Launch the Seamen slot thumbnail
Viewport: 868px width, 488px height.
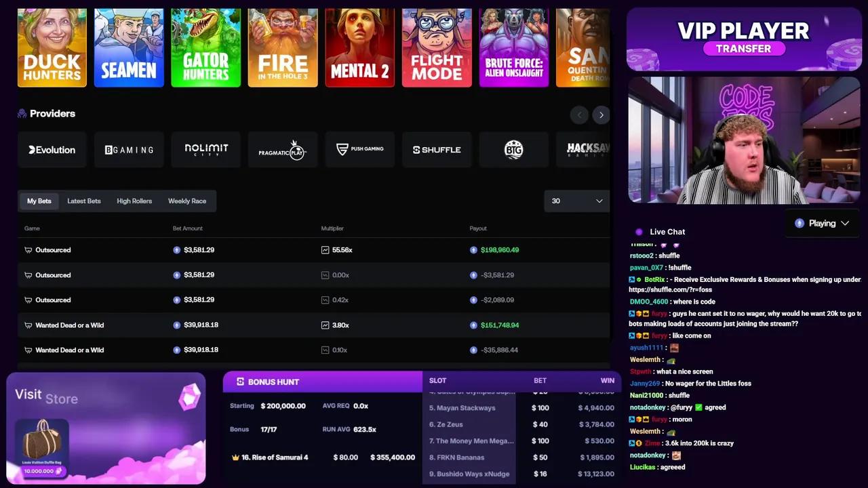(x=129, y=47)
